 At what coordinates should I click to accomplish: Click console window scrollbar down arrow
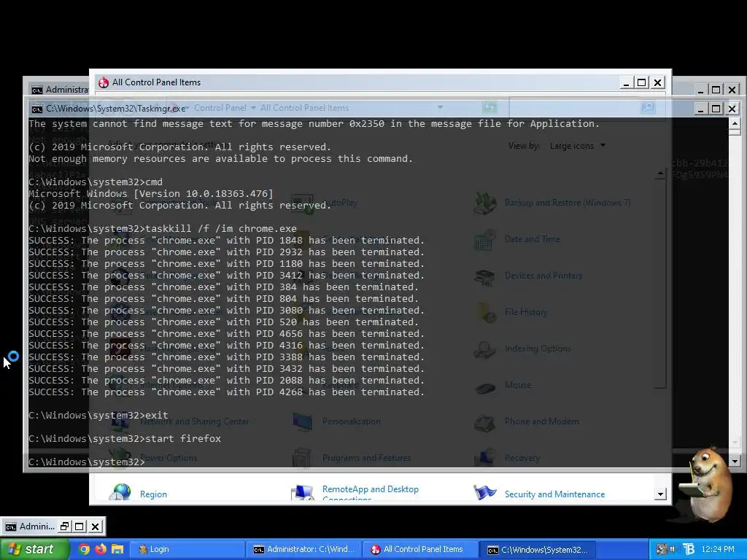point(734,461)
